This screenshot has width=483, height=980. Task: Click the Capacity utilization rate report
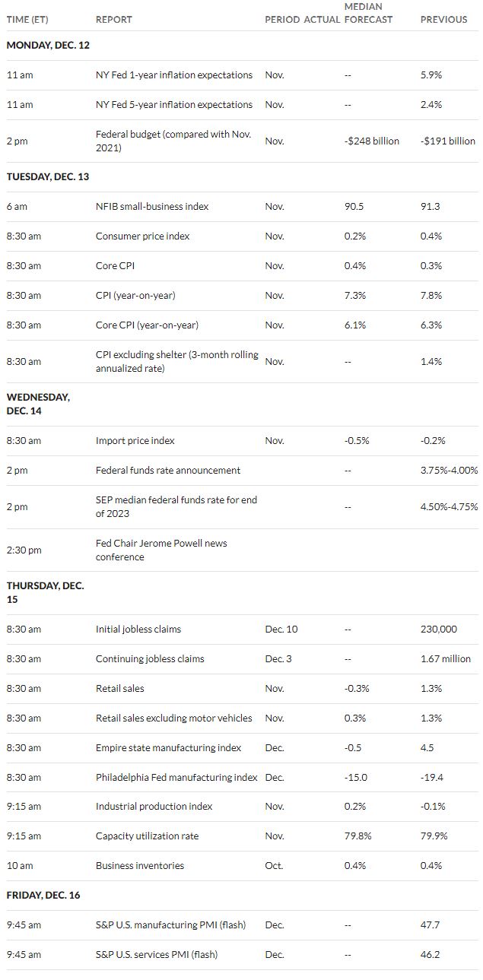click(x=148, y=836)
